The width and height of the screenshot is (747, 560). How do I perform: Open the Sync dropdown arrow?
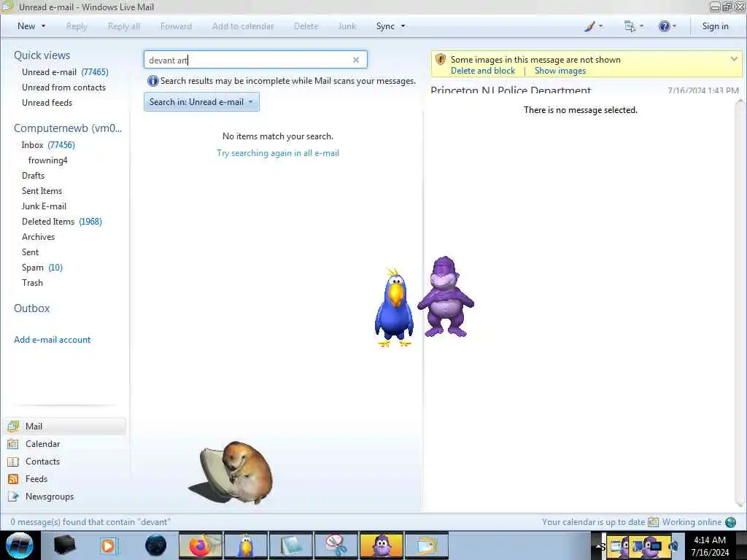pos(403,26)
